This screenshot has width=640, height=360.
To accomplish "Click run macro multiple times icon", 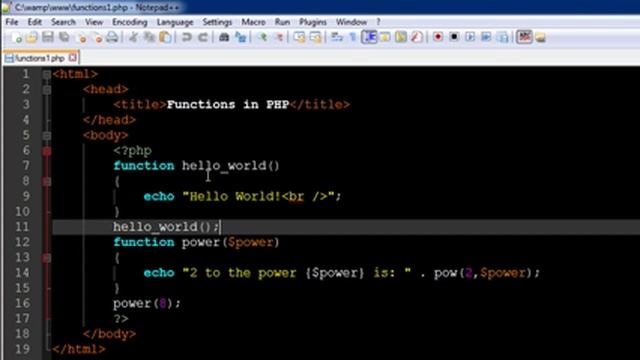I will click(486, 37).
